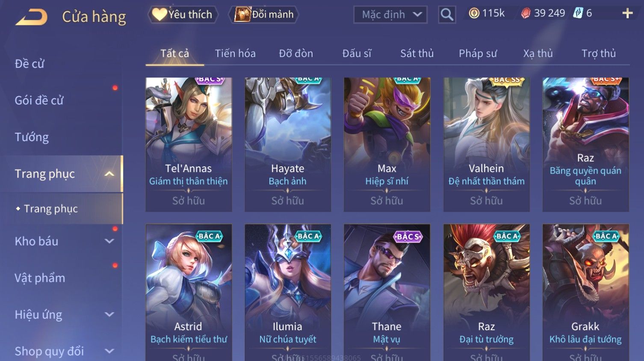The height and width of the screenshot is (361, 644).
Task: Open Yêu thích heart favorites
Action: pyautogui.click(x=183, y=15)
